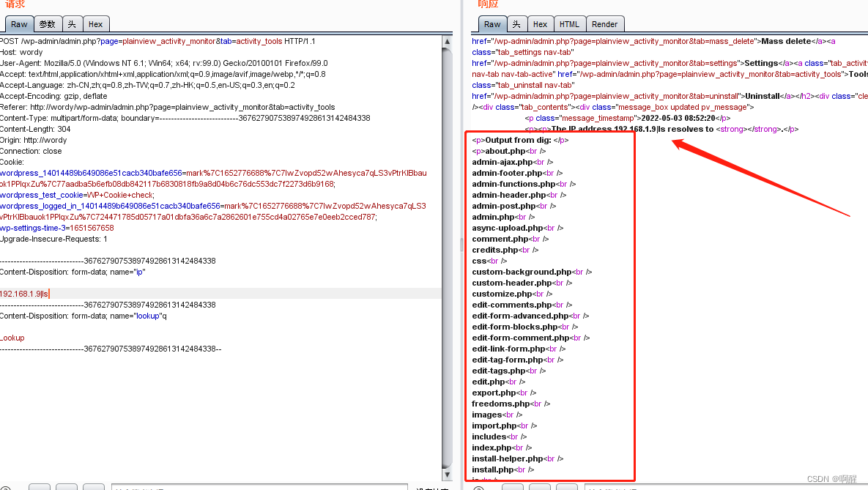Click the includes entry in the response
868x490 pixels.
pyautogui.click(x=489, y=437)
